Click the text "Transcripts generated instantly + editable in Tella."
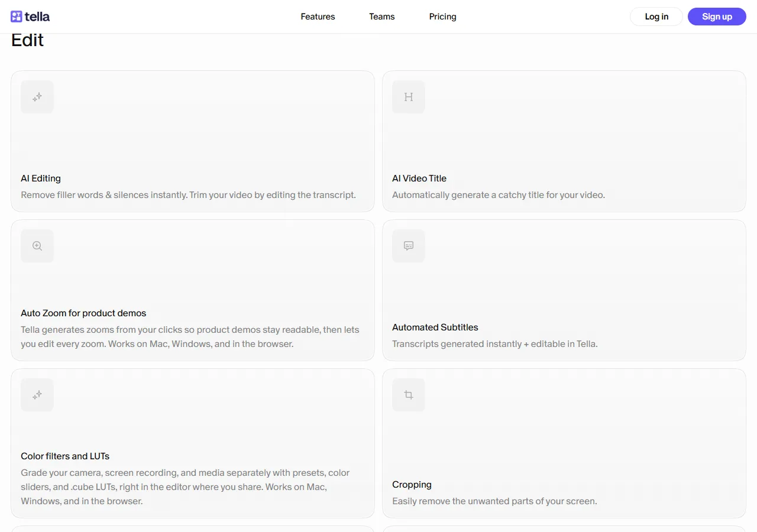Image resolution: width=757 pixels, height=532 pixels. pyautogui.click(x=495, y=344)
